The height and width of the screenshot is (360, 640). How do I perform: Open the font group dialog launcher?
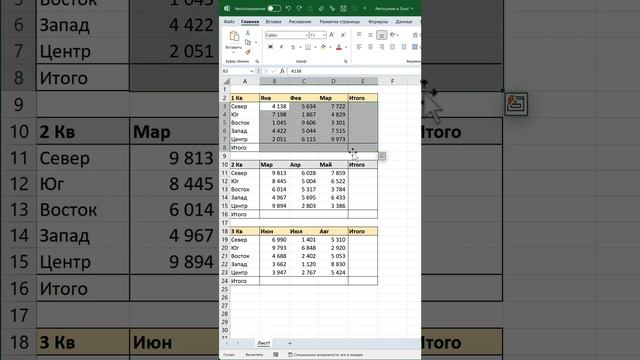click(346, 61)
